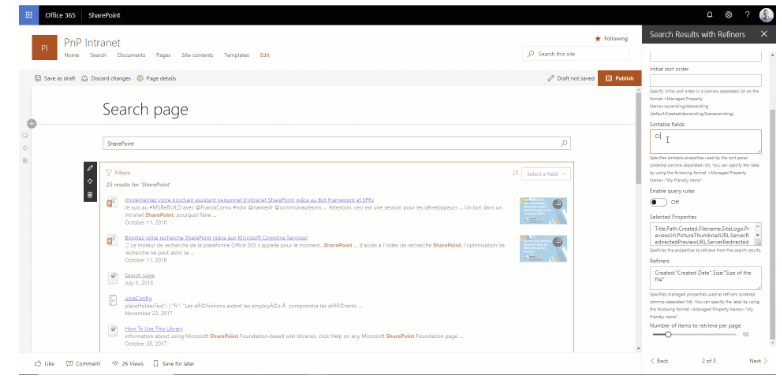
Task: Click the search magnifier in the SharePoint box
Action: click(564, 143)
